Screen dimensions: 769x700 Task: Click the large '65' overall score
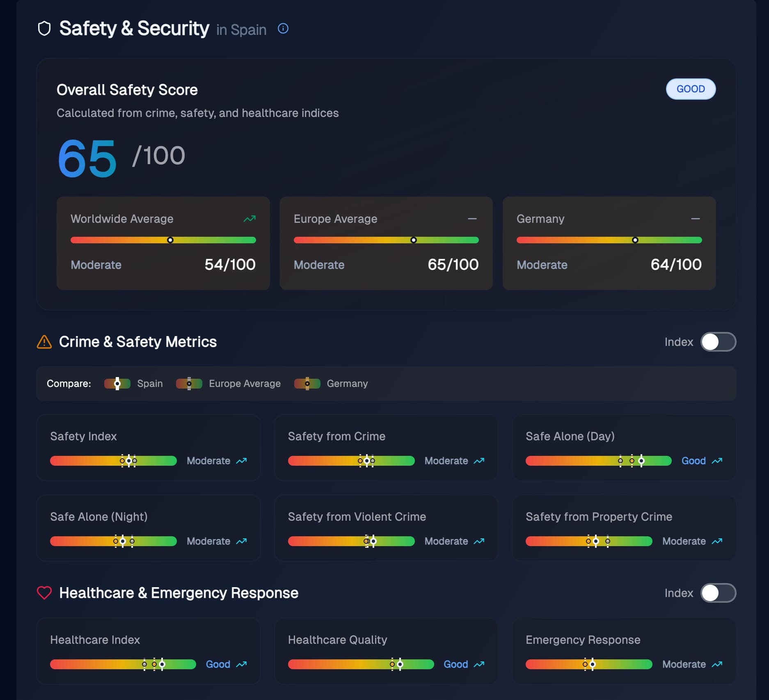pyautogui.click(x=87, y=158)
